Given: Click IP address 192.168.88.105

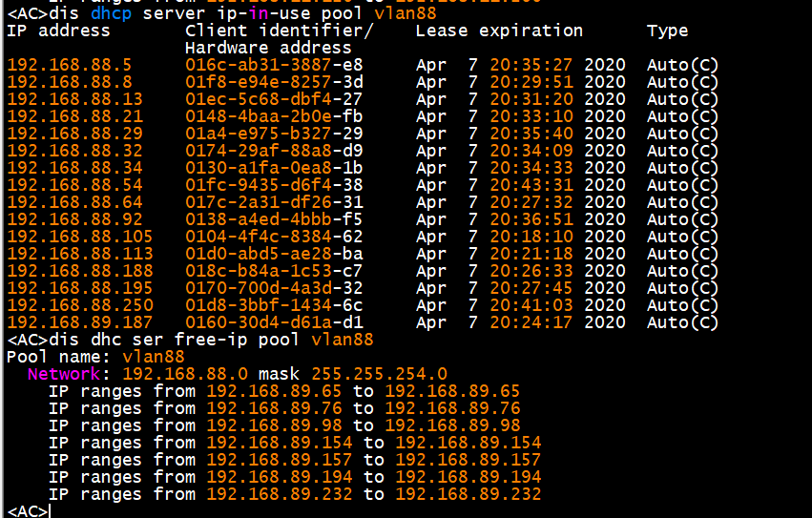Looking at the screenshot, I should pos(79,237).
